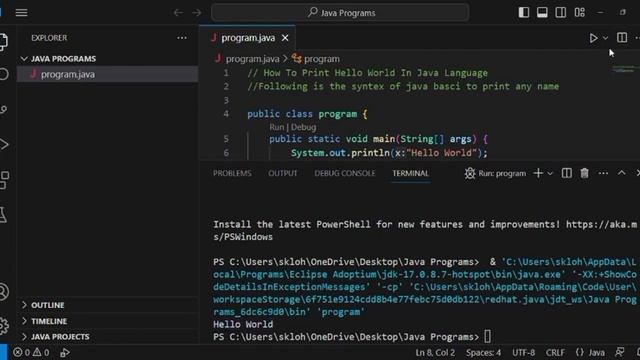
Task: Open customize layout icon
Action: point(580,13)
